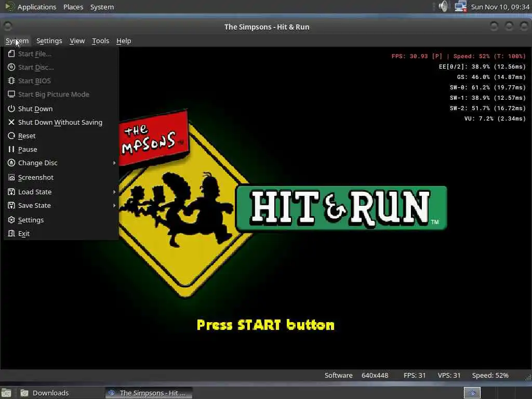Click the Start Disc icon
532x399 pixels.
[11, 67]
